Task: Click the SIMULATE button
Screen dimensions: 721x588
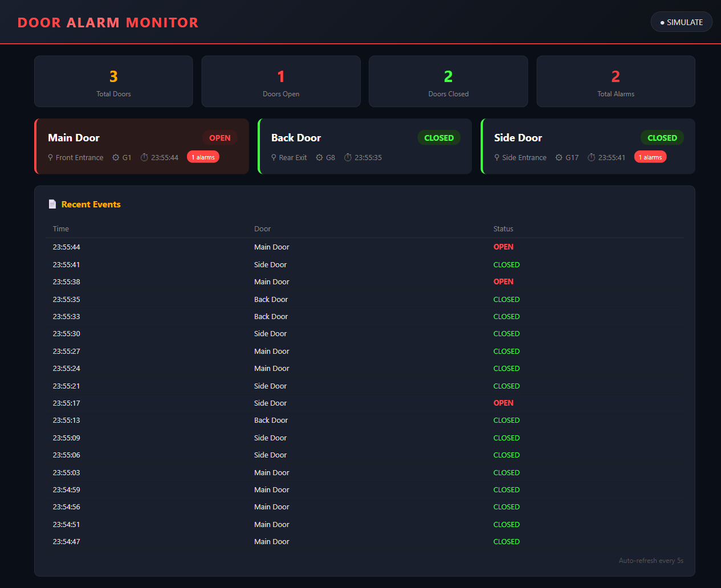Action: (x=681, y=22)
